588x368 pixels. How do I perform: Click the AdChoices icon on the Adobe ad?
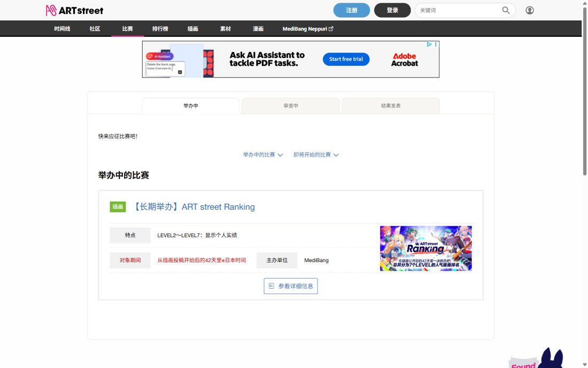click(429, 44)
